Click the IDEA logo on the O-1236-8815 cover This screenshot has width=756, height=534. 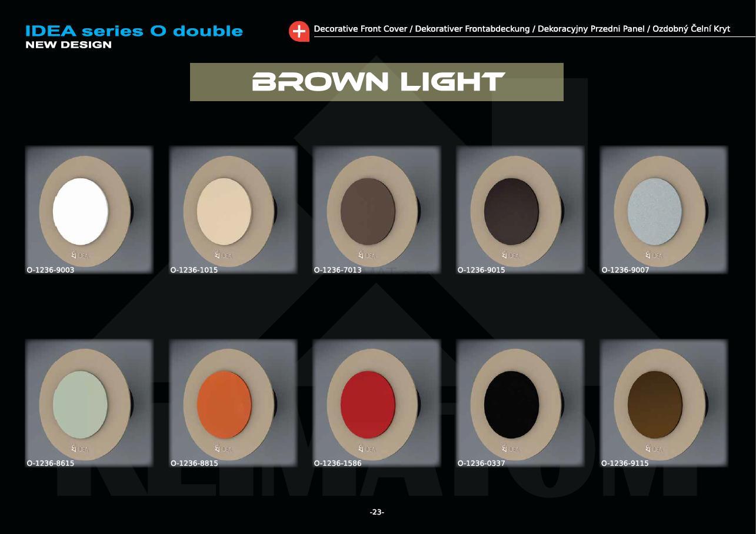click(224, 449)
